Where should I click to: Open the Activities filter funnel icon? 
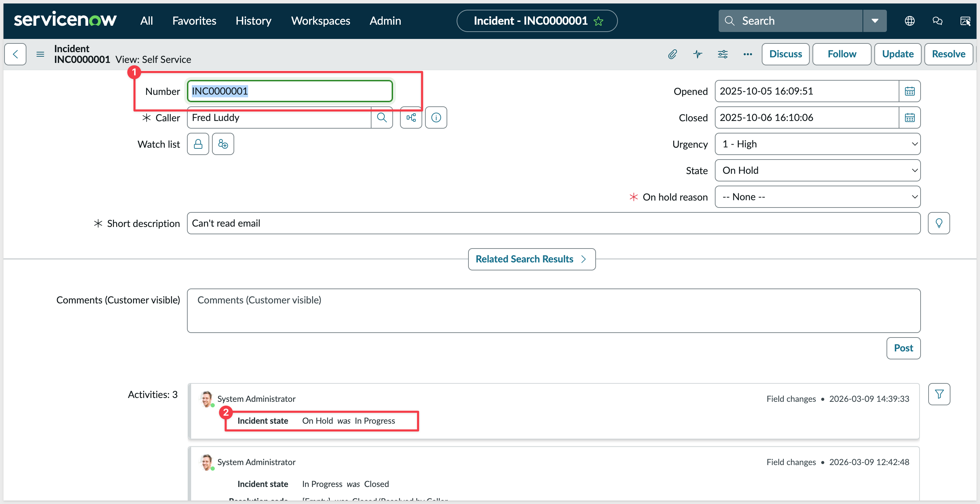pyautogui.click(x=939, y=394)
